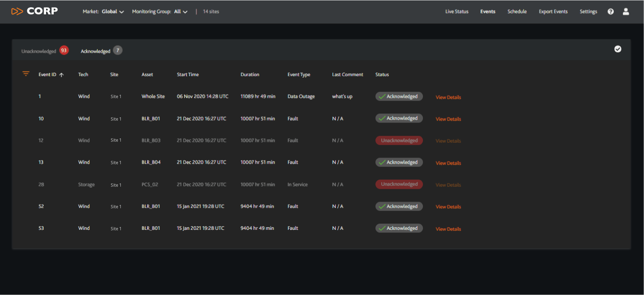
Task: Click event ID 53
Action: click(x=41, y=229)
